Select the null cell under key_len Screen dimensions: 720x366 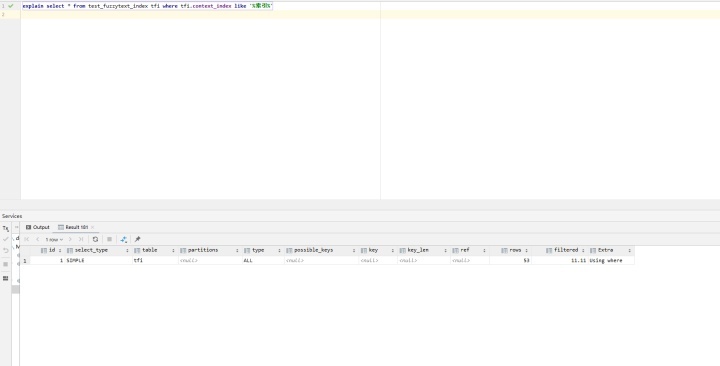point(424,260)
